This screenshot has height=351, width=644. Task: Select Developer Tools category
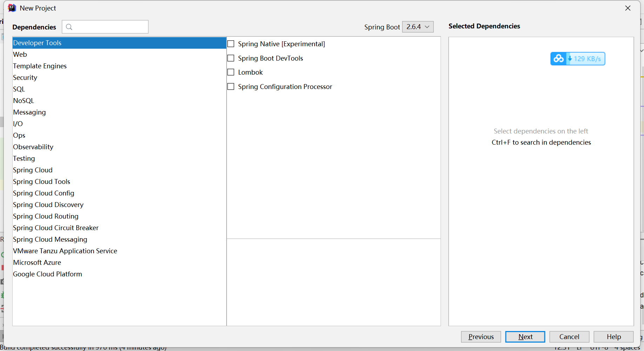click(x=119, y=43)
